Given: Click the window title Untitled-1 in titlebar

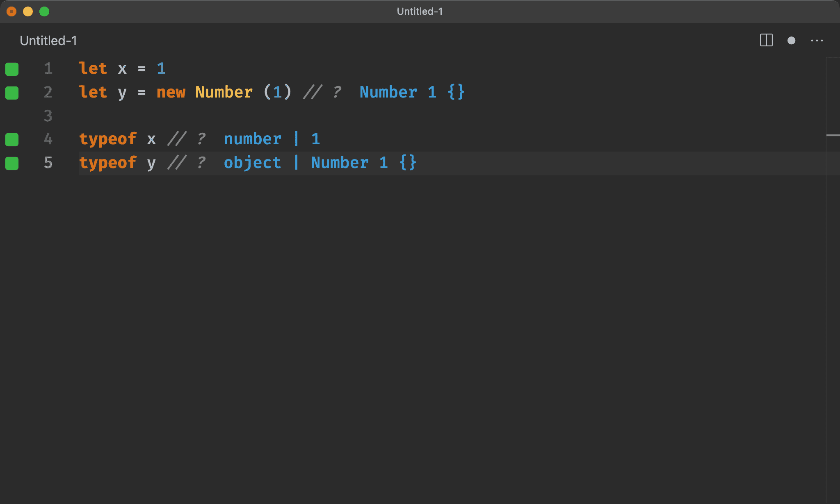Looking at the screenshot, I should click(x=420, y=11).
